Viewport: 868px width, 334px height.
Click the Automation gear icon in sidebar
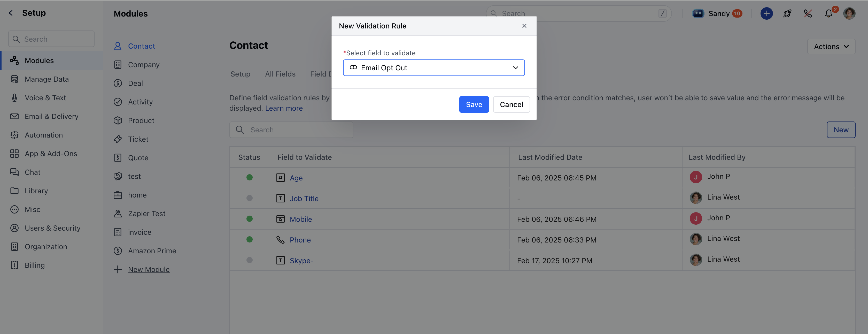point(14,135)
